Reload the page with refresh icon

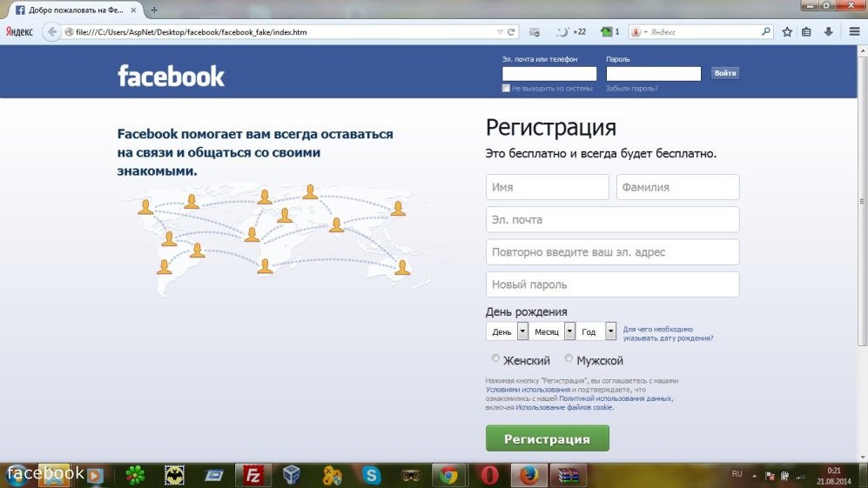pos(512,32)
